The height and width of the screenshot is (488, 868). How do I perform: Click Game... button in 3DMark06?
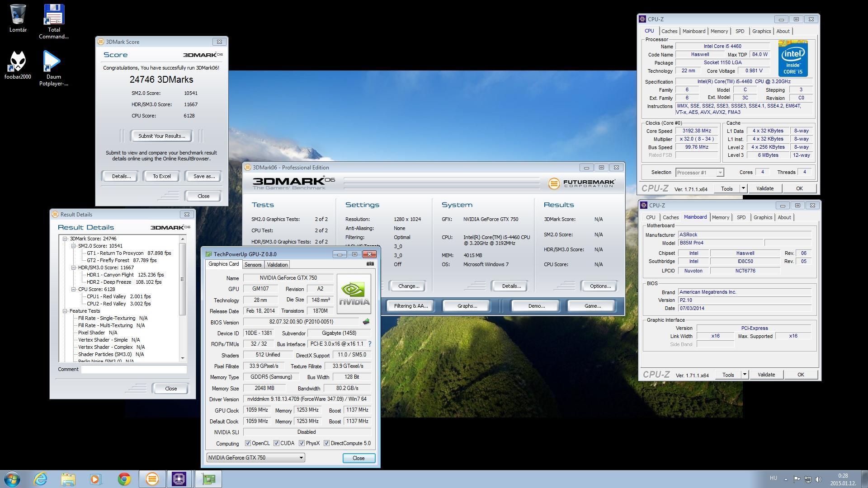pyautogui.click(x=592, y=306)
